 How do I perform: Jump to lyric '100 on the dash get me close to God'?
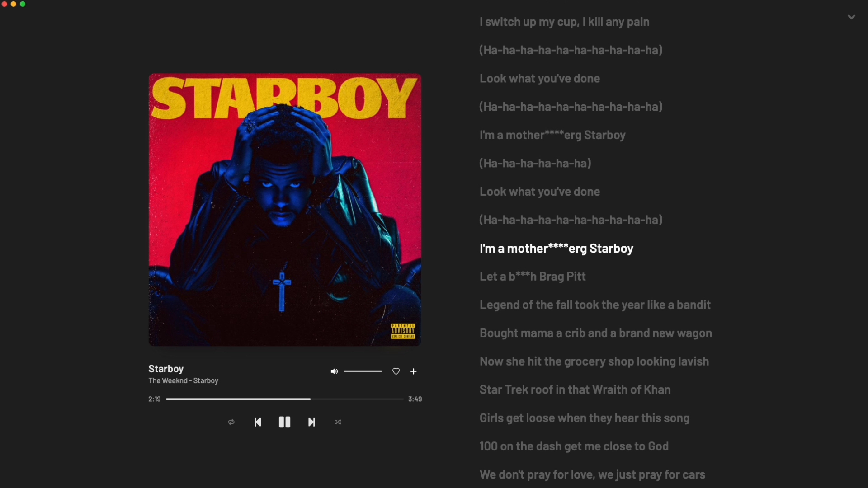pos(574,446)
